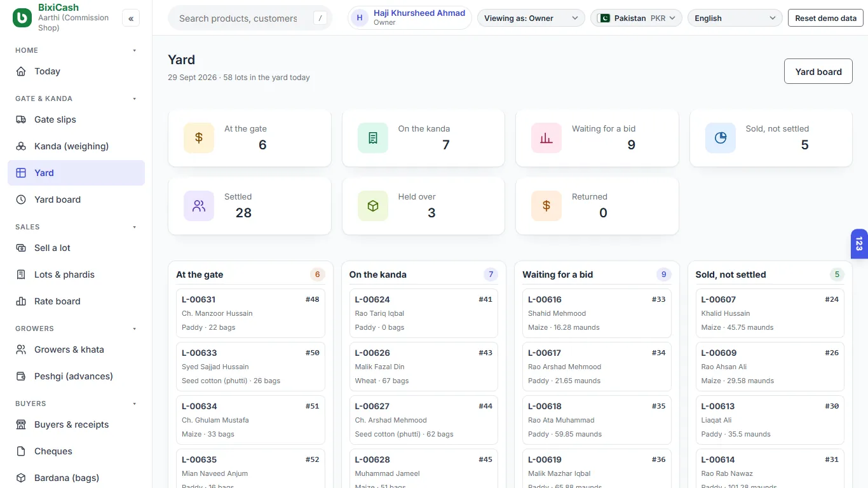
Task: Click the dollar icon on At the gate card
Action: pyautogui.click(x=199, y=138)
